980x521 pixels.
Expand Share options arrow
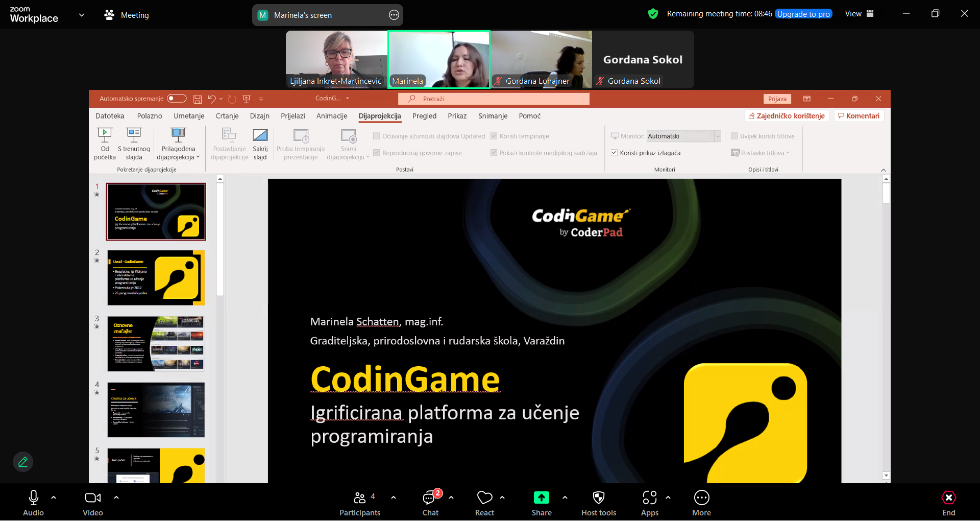pos(565,497)
